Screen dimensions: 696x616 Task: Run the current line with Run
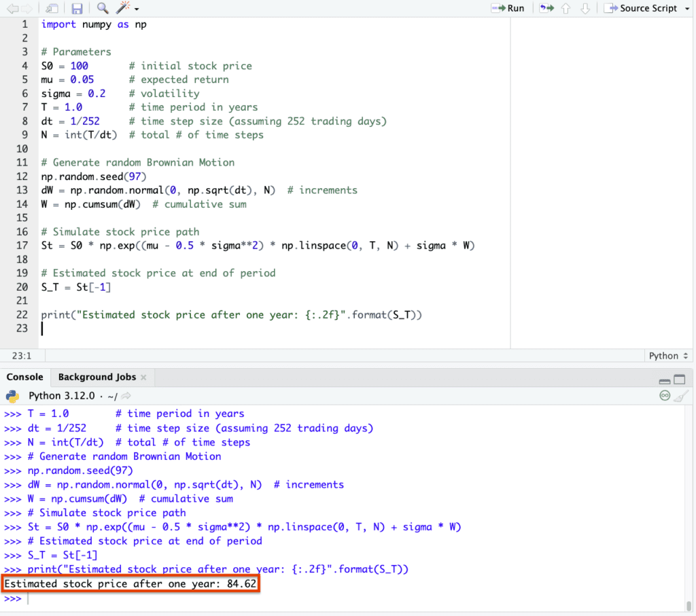508,9
